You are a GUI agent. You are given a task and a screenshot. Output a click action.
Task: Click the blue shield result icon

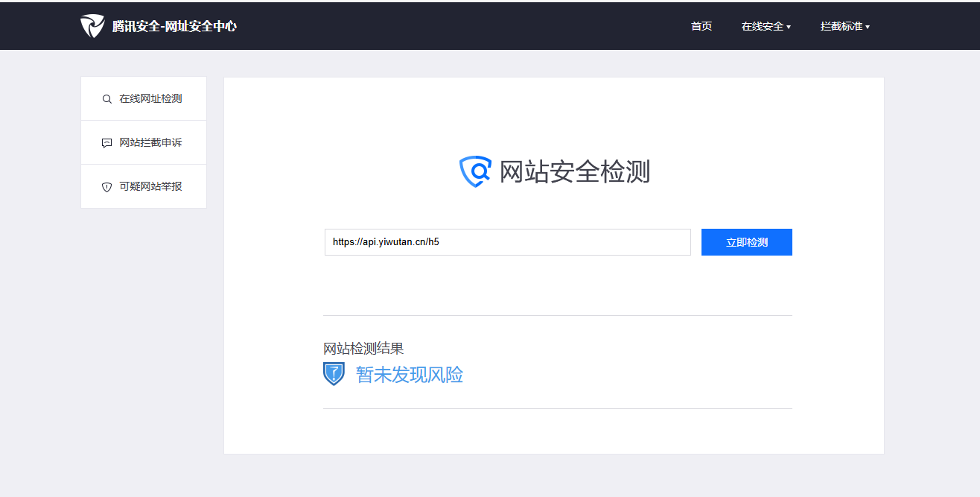coord(334,374)
